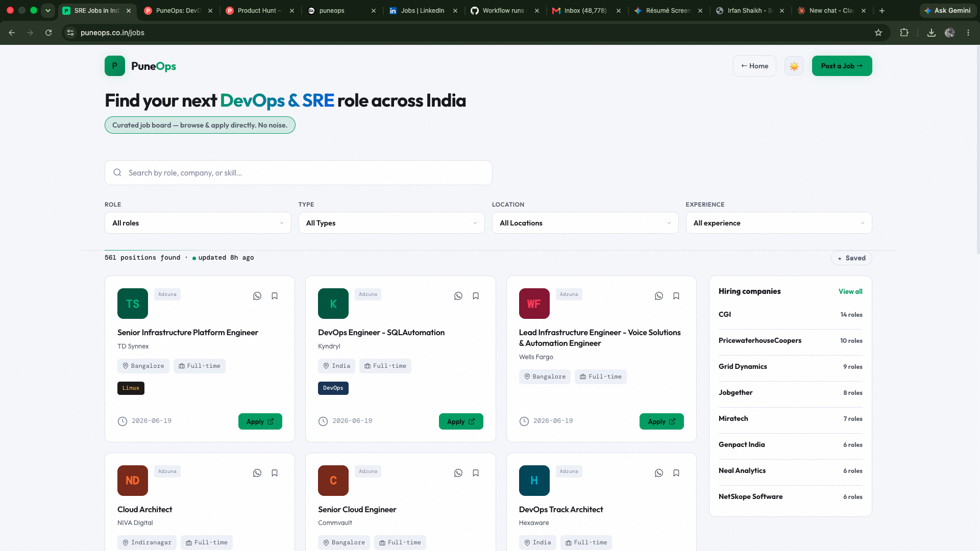Switch to puneops tab
The image size is (980, 551).
point(341,10)
